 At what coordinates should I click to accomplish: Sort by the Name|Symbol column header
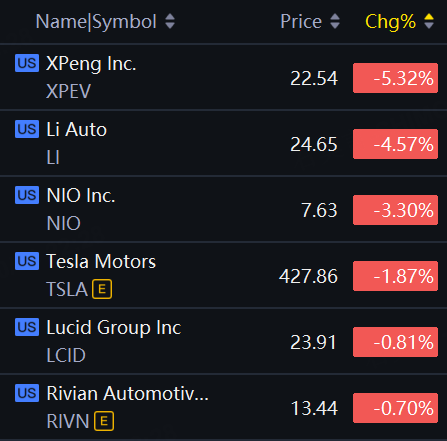click(96, 22)
